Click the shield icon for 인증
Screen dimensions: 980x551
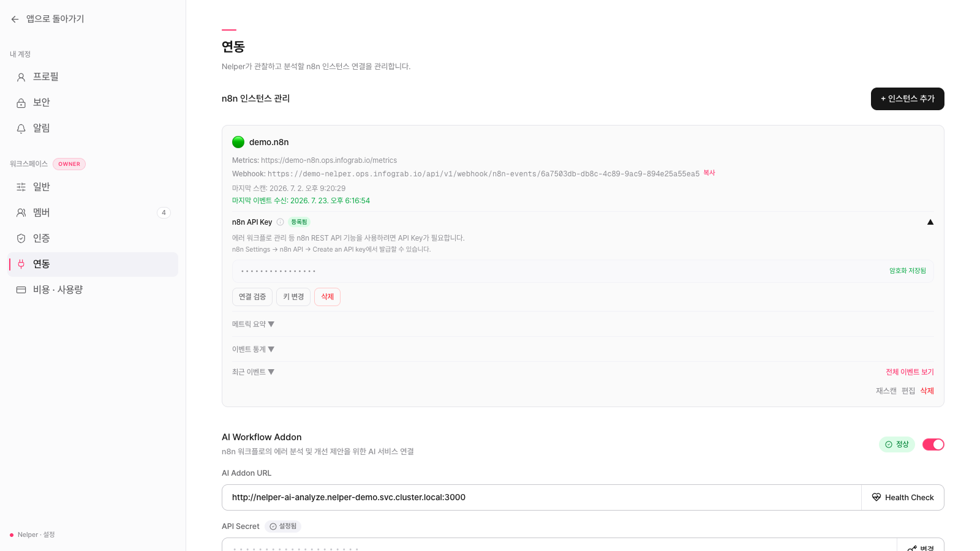[21, 239]
